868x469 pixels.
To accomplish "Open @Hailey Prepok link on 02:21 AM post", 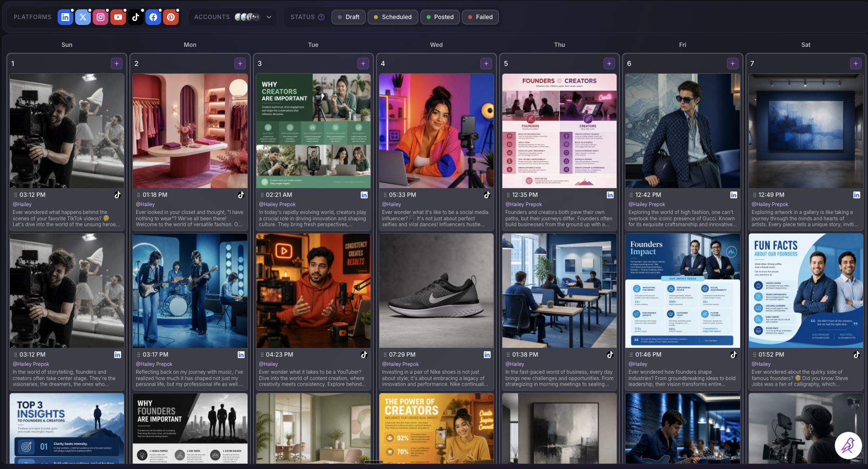I will pos(277,204).
